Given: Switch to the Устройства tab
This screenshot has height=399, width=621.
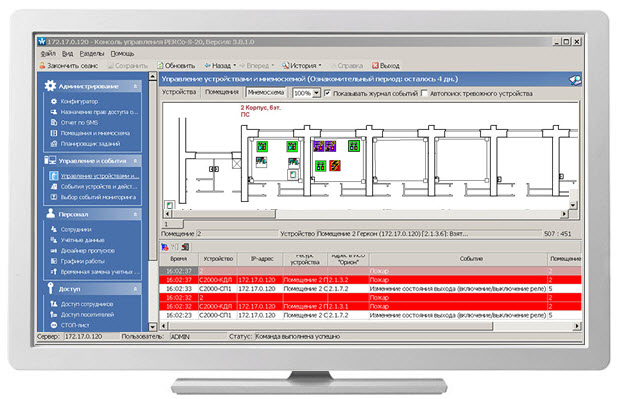Looking at the screenshot, I should coord(179,92).
